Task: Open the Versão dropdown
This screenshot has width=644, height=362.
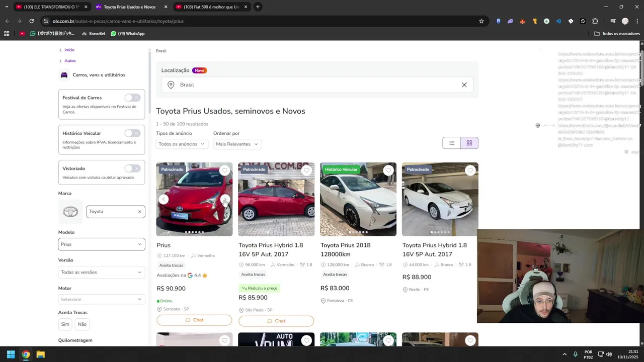Action: 102,272
